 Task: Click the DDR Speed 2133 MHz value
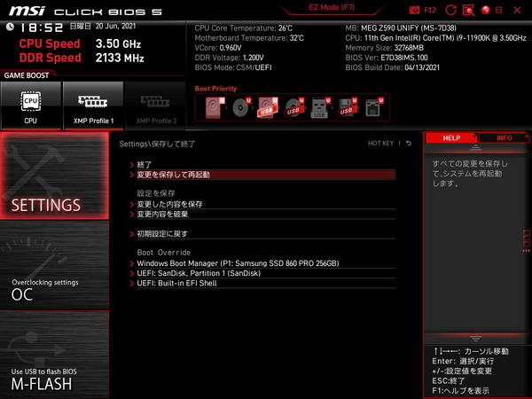[x=120, y=58]
